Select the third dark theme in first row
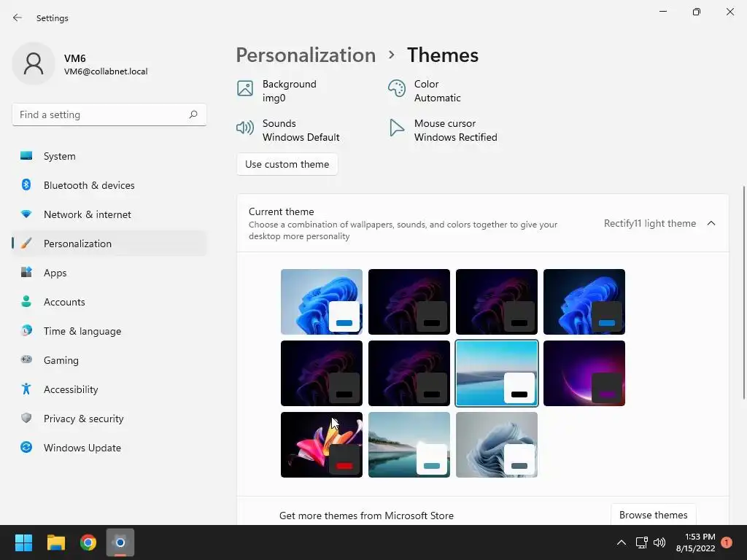This screenshot has width=747, height=560. pyautogui.click(x=496, y=301)
